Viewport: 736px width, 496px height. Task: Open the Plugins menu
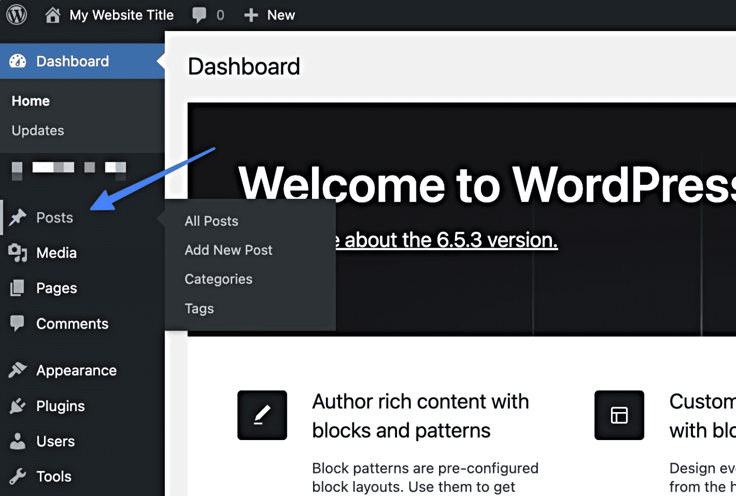click(x=61, y=406)
